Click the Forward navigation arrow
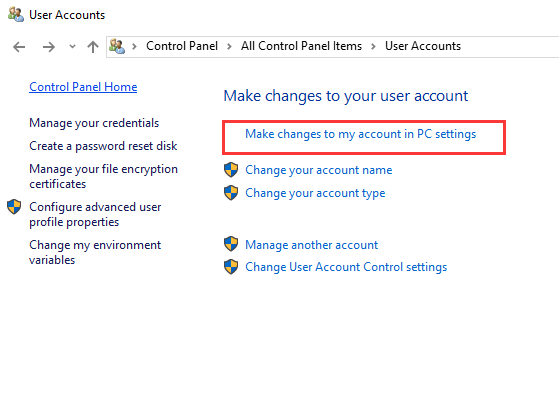559x410 pixels. pyautogui.click(x=49, y=47)
